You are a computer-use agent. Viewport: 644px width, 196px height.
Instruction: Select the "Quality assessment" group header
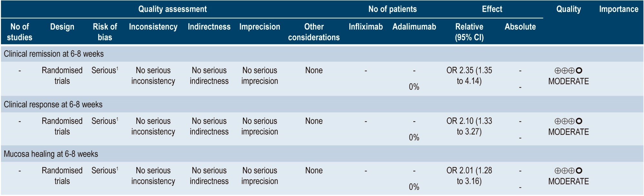click(x=173, y=9)
